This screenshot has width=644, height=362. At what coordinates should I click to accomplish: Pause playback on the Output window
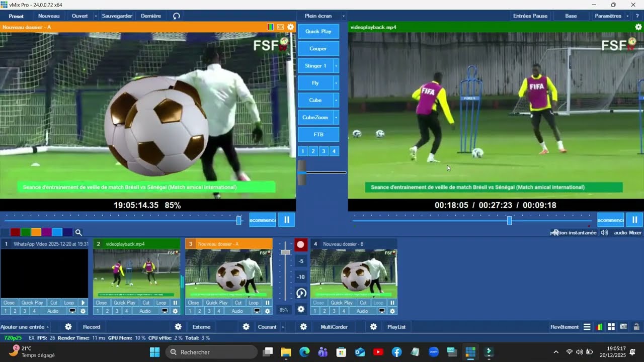pos(634,220)
